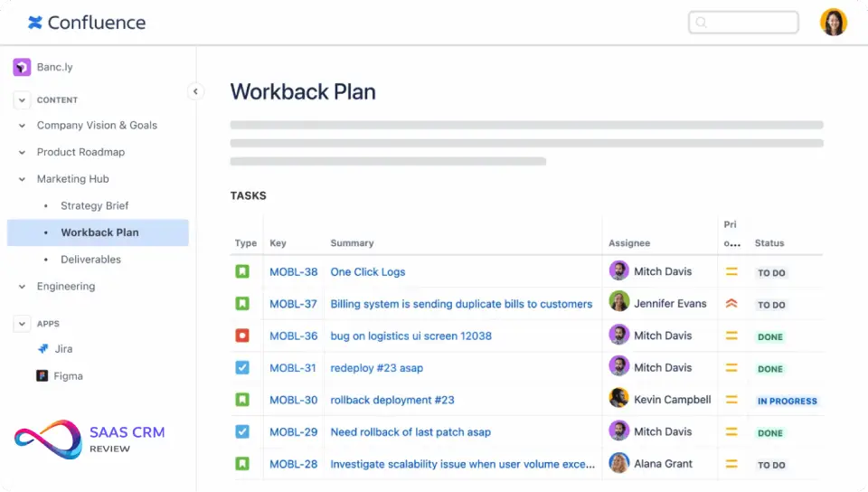Select the Workback Plan page
Screen dimensions: 868x492
point(99,232)
